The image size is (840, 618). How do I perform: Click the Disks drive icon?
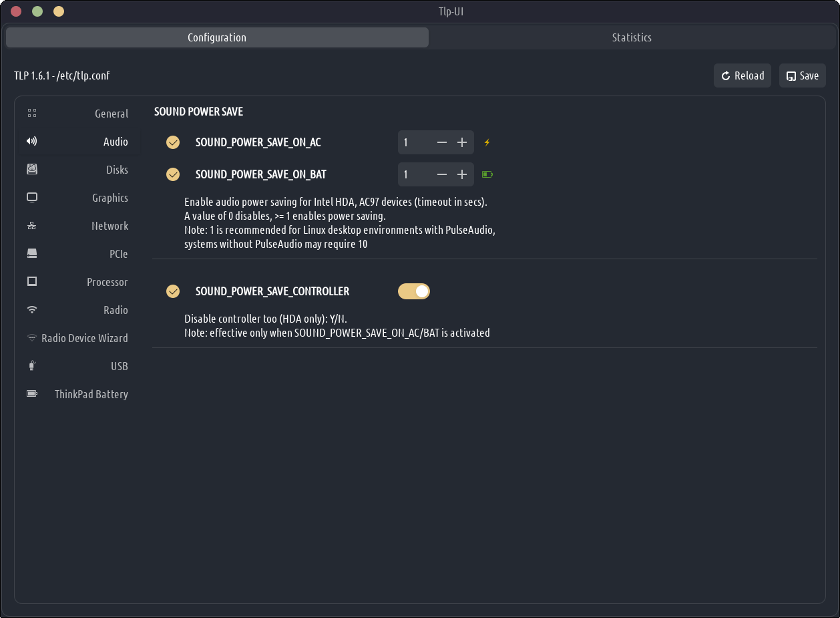(32, 170)
